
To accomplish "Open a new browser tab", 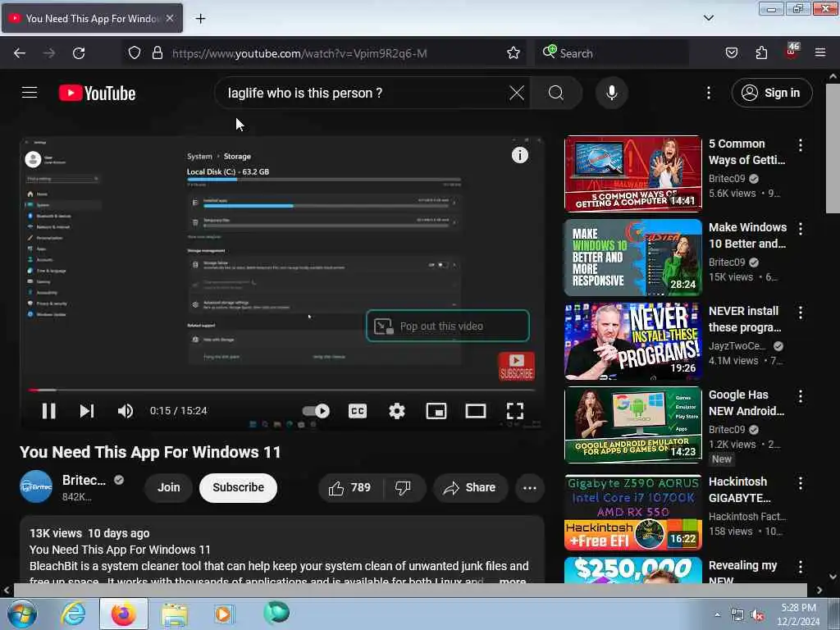I will [200, 19].
